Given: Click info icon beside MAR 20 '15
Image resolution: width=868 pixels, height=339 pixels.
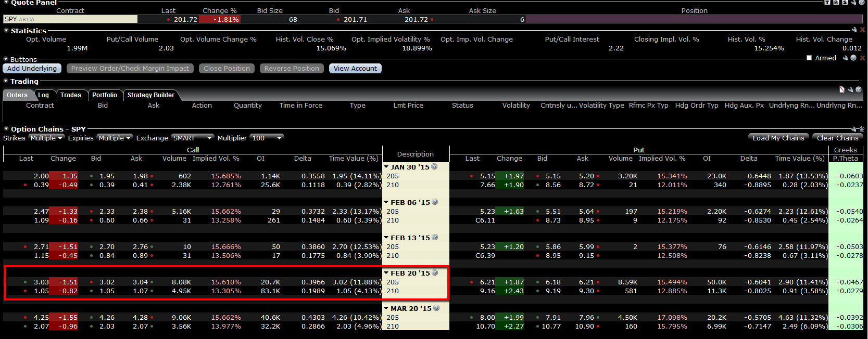Looking at the screenshot, I should tap(436, 308).
